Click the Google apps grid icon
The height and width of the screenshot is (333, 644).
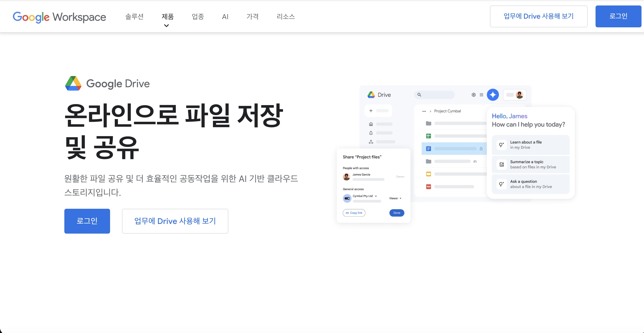pyautogui.click(x=481, y=95)
